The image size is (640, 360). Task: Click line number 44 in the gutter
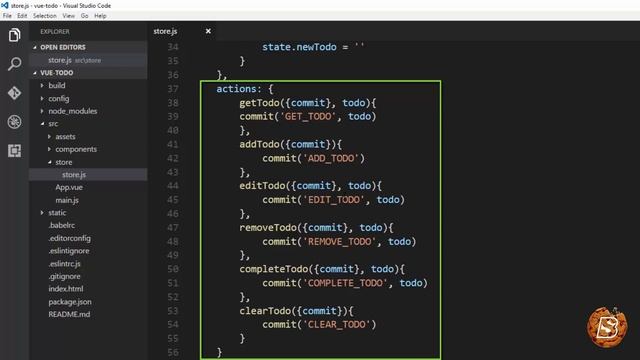[173, 186]
